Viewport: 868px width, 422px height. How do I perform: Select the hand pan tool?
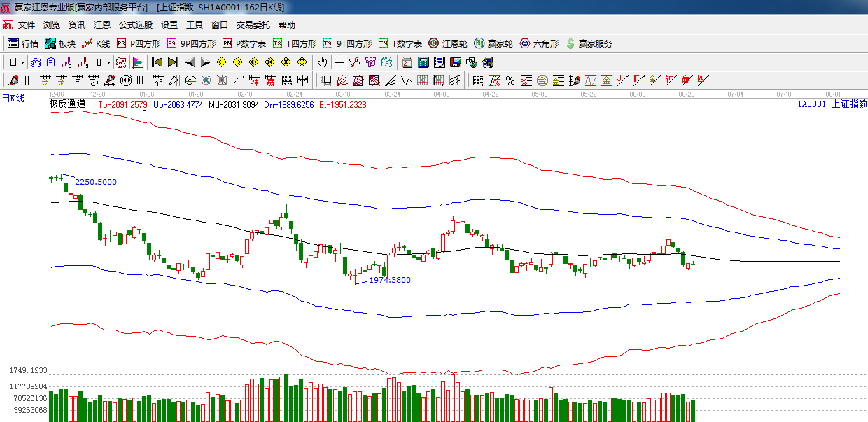point(322,62)
